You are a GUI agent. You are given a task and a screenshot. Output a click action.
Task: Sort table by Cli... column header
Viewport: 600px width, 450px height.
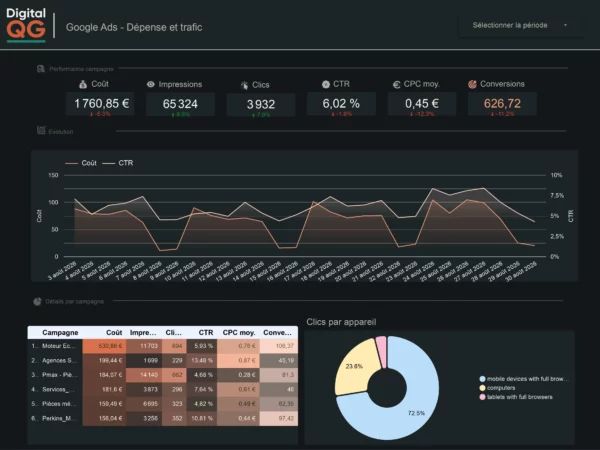coord(173,333)
